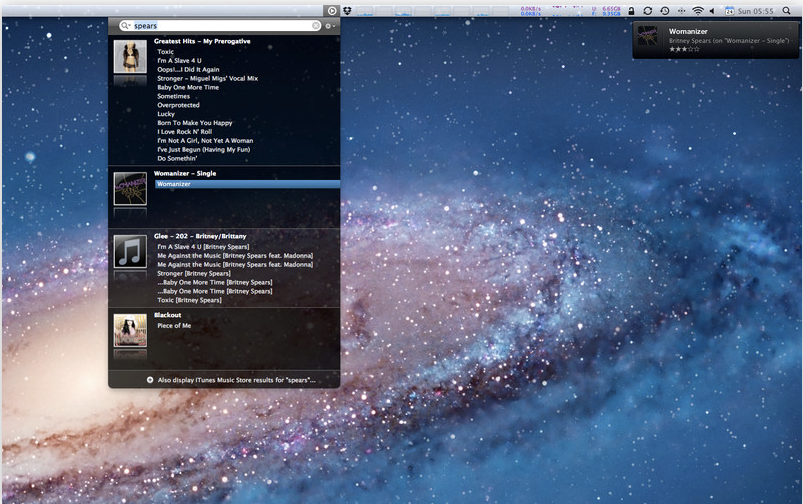The height and width of the screenshot is (504, 803).
Task: Open the volume speaker menu
Action: (712, 11)
